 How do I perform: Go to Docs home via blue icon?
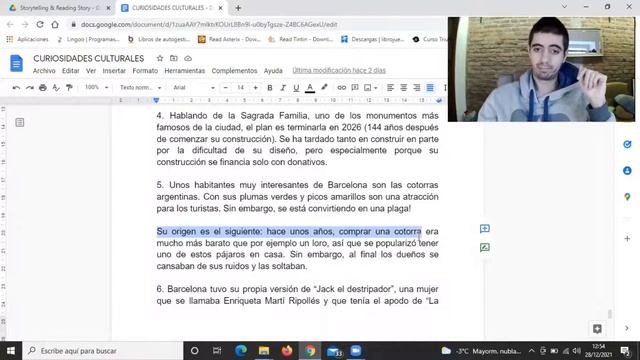pyautogui.click(x=16, y=63)
